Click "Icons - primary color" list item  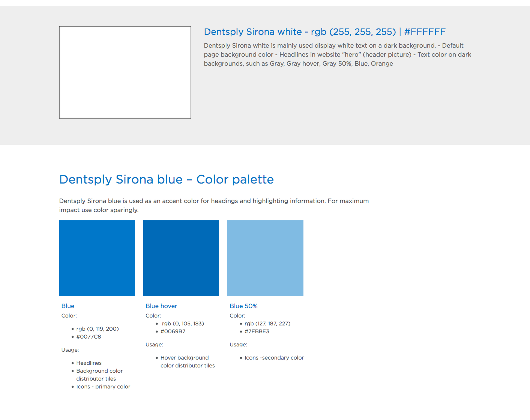[x=103, y=387]
